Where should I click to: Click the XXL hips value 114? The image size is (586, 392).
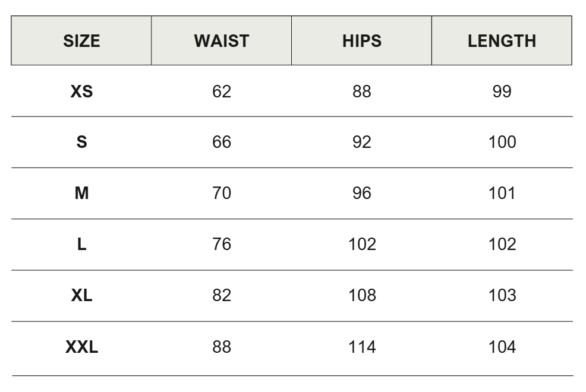click(x=362, y=347)
